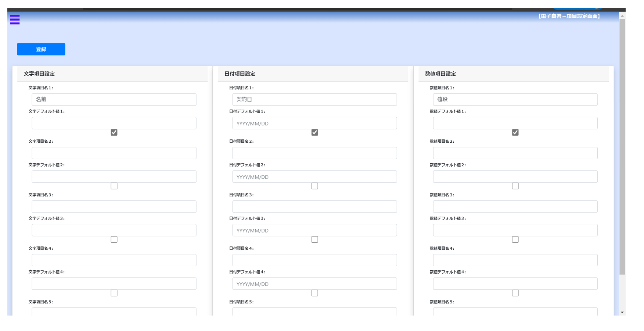Click the 日付デフォルト値1 YYYY/MM/DD field
644x331 pixels.
pyautogui.click(x=314, y=123)
